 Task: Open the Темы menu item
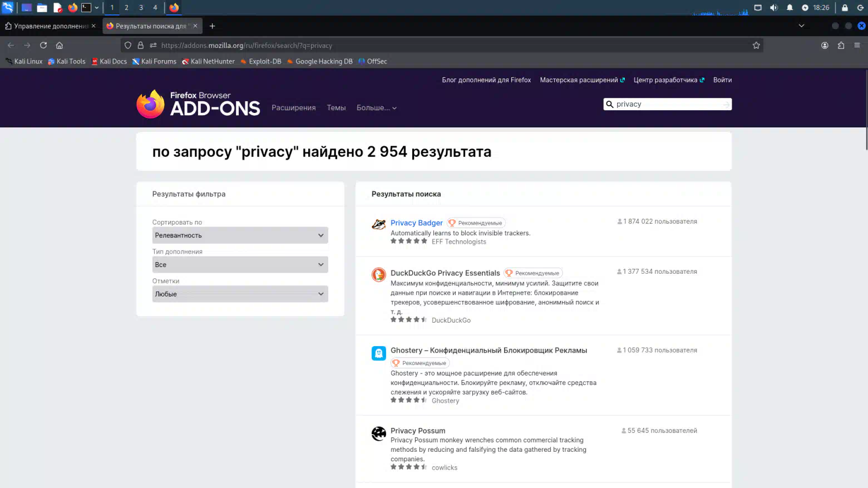click(x=336, y=108)
